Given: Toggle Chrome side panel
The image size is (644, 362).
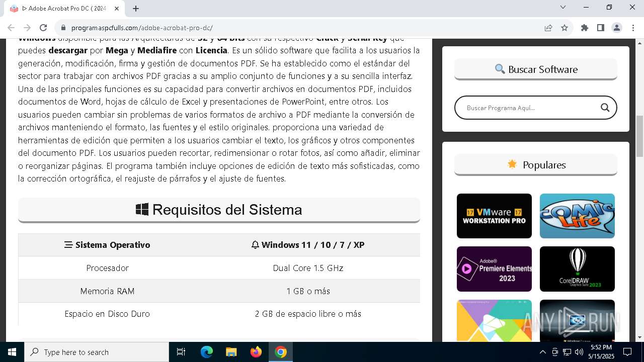Looking at the screenshot, I should [601, 28].
